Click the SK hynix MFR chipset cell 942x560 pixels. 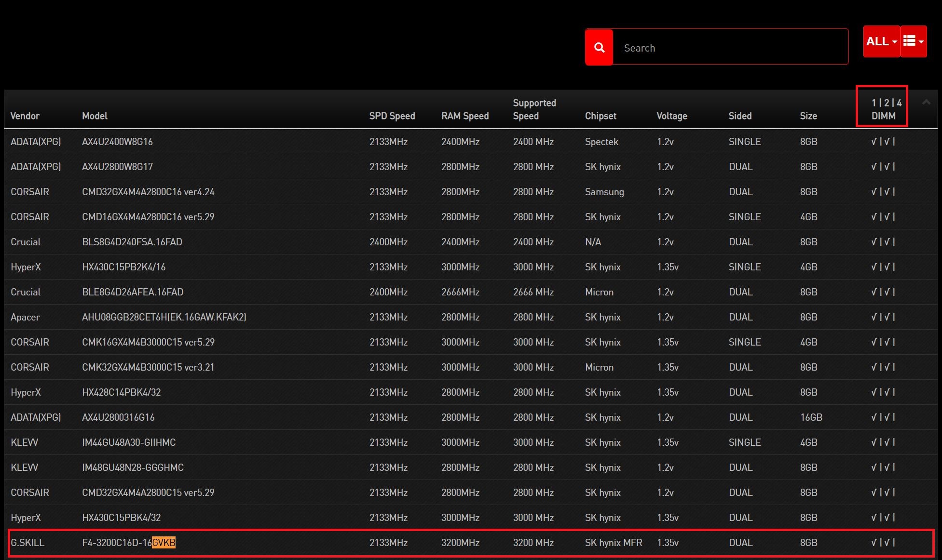coord(614,543)
